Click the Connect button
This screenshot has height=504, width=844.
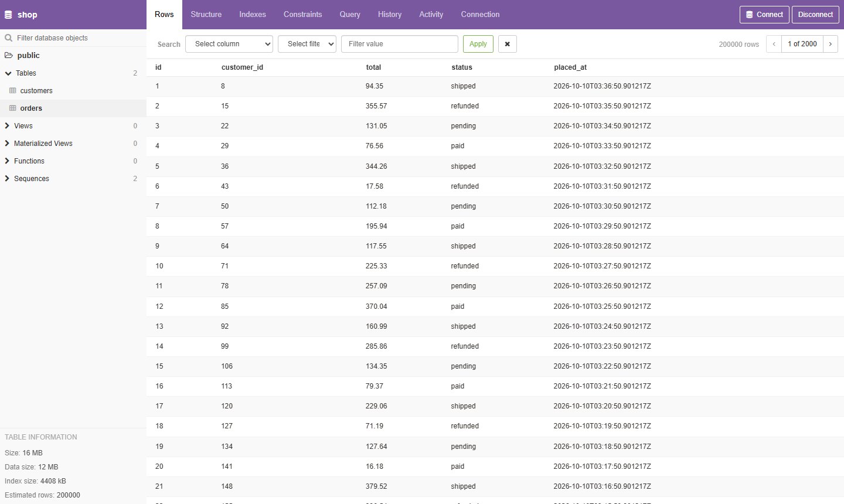pyautogui.click(x=764, y=15)
